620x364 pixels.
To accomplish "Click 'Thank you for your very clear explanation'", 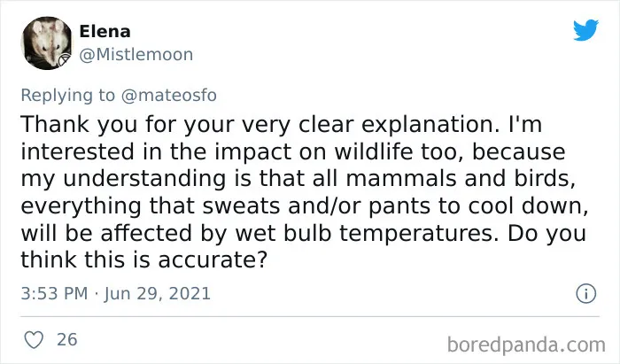I will tap(258, 125).
